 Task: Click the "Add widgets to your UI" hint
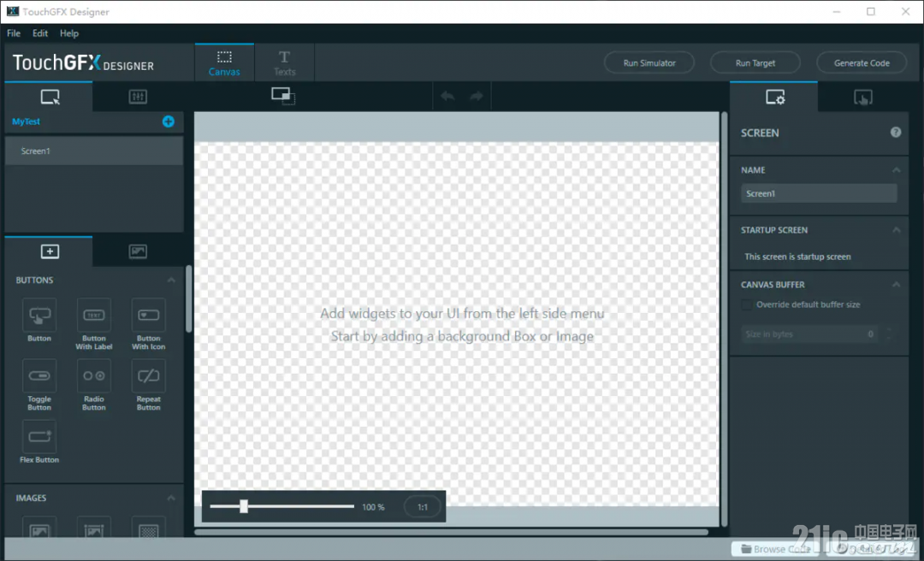[x=462, y=314]
